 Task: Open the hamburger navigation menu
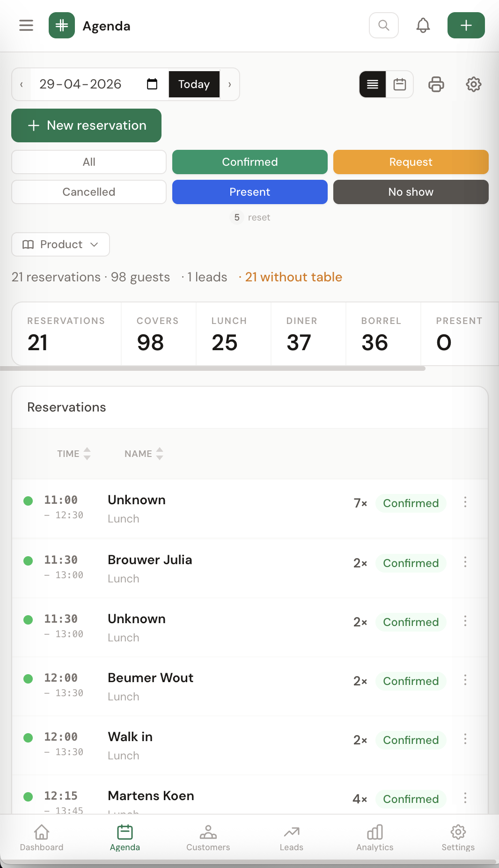(x=26, y=26)
